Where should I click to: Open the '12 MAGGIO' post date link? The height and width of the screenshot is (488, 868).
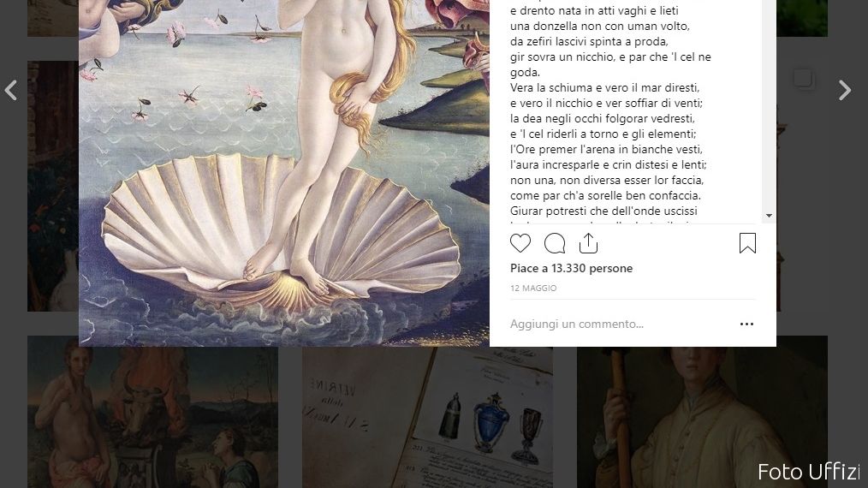pyautogui.click(x=533, y=288)
